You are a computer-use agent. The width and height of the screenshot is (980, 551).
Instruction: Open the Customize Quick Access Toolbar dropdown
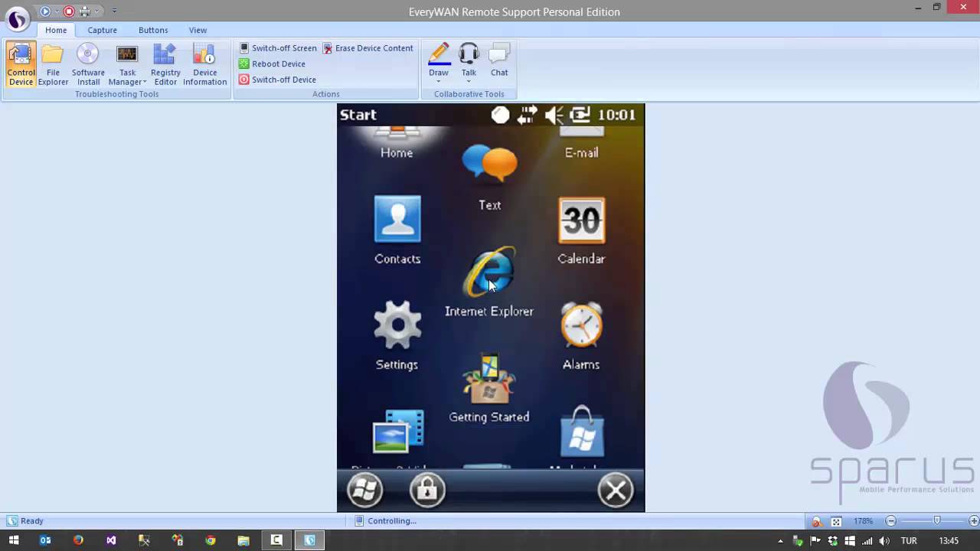(114, 11)
